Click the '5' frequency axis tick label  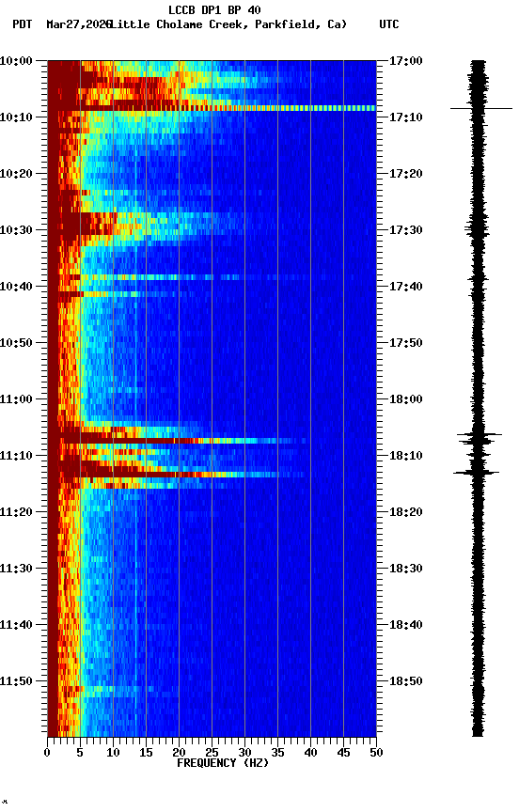click(80, 753)
